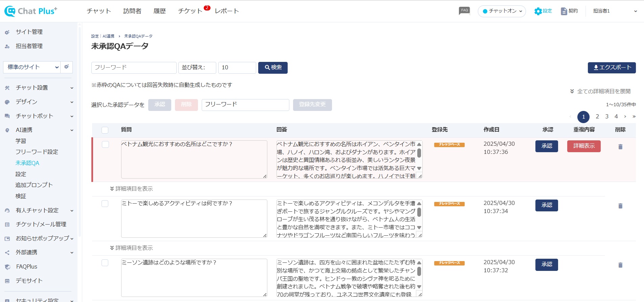The height and width of the screenshot is (302, 644).
Task: Click trash icon for the Mỹ Sơn ruins row
Action: [x=620, y=265]
